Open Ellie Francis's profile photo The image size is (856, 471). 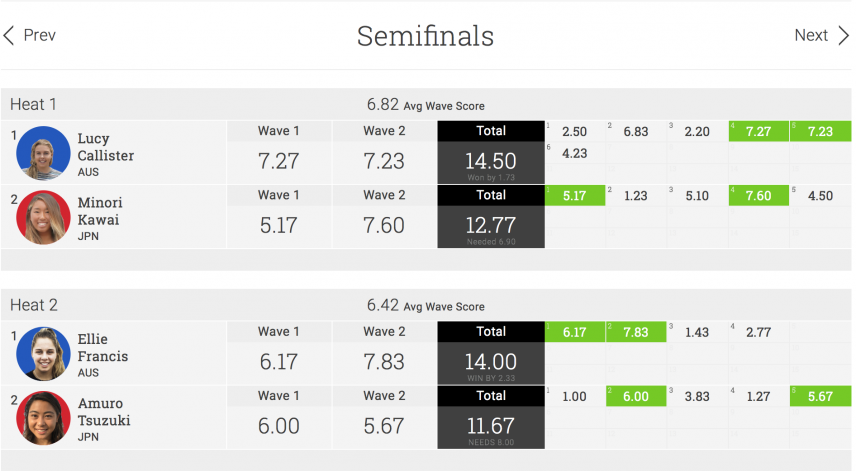[43, 354]
